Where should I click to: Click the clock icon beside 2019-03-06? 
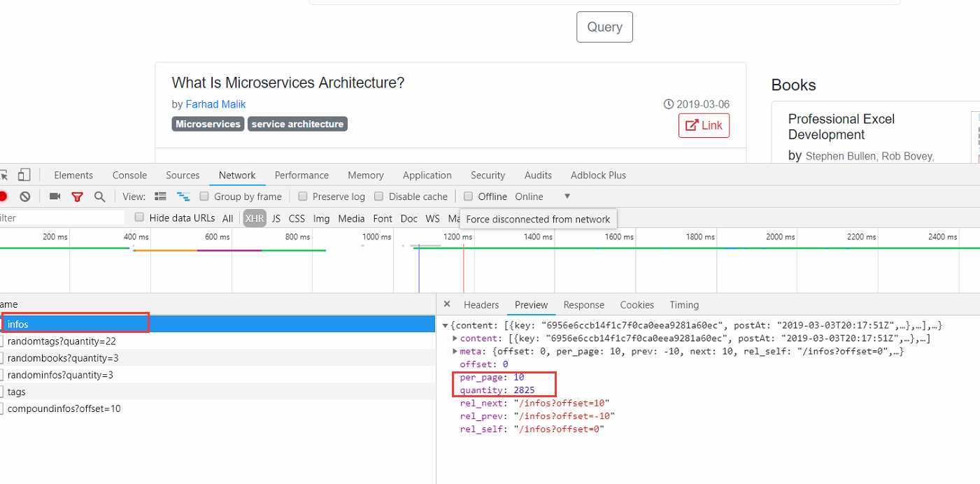(668, 104)
